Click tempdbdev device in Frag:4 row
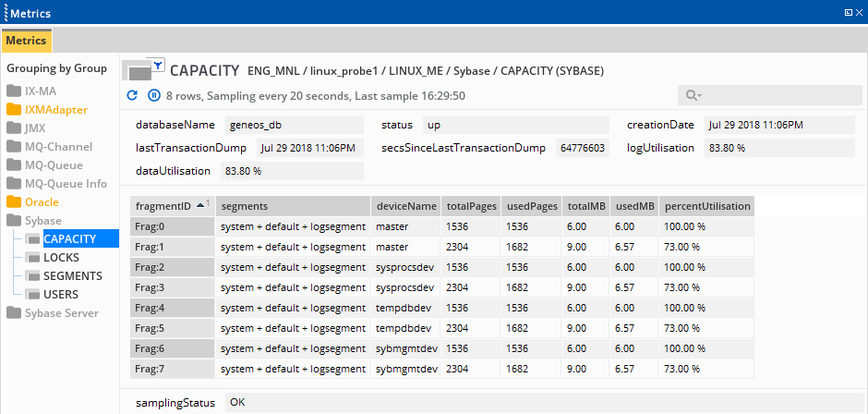This screenshot has width=868, height=414. [404, 308]
